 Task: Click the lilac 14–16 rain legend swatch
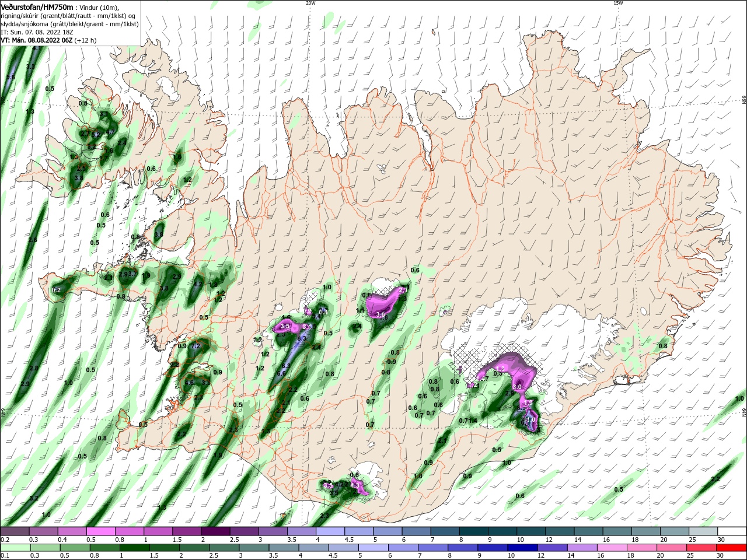point(582,548)
